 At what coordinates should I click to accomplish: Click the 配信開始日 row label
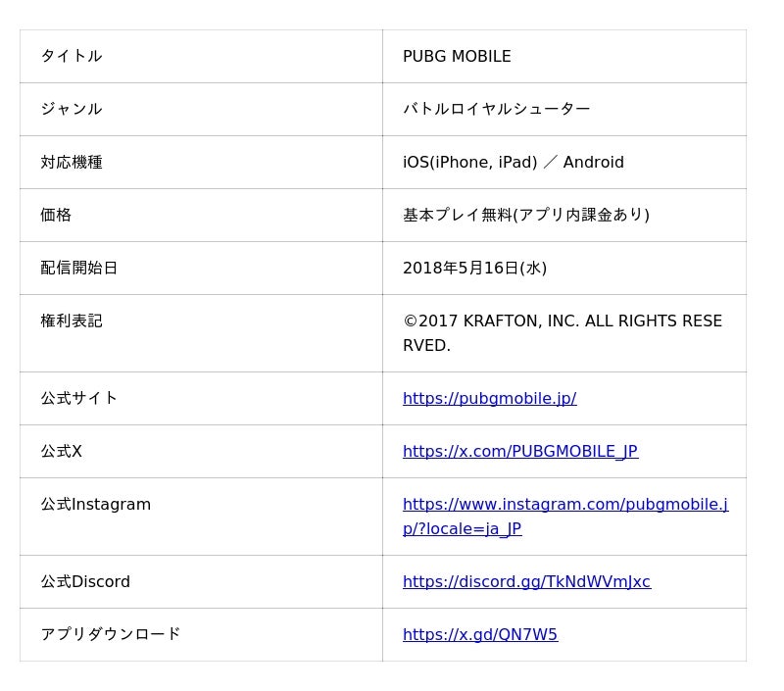[79, 268]
